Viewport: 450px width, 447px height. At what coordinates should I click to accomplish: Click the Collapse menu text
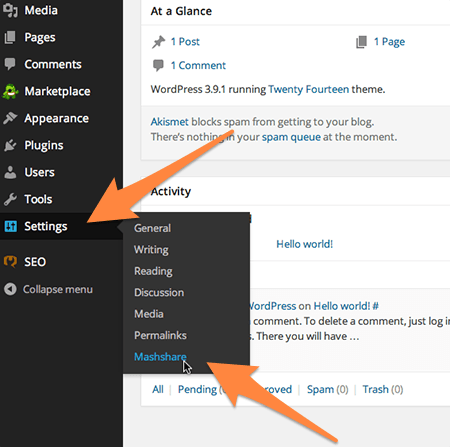[x=58, y=289]
